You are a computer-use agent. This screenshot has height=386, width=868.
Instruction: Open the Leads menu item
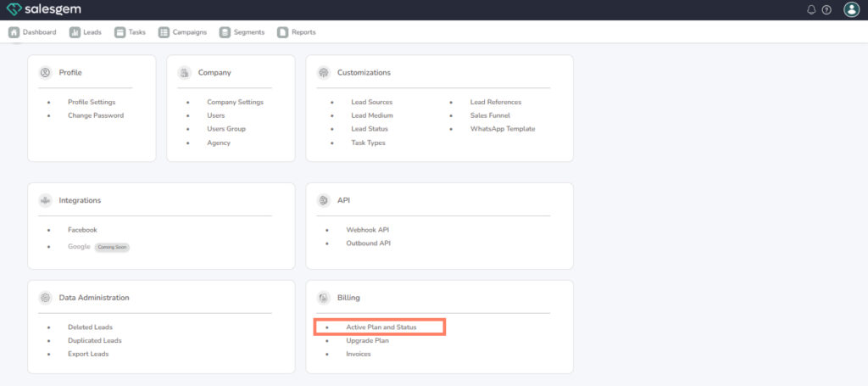click(86, 32)
